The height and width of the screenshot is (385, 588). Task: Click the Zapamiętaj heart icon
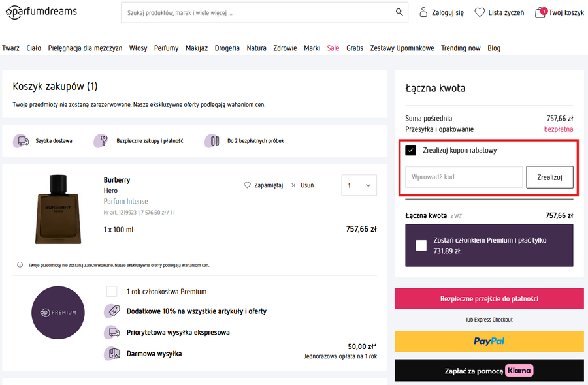248,185
